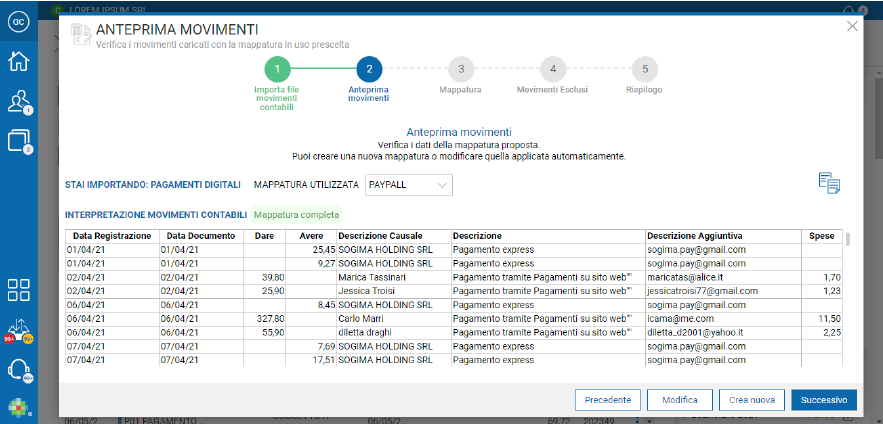Close the Anteprima Movimenti dialog
Viewport: 883px width, 424px height.
coord(852,26)
